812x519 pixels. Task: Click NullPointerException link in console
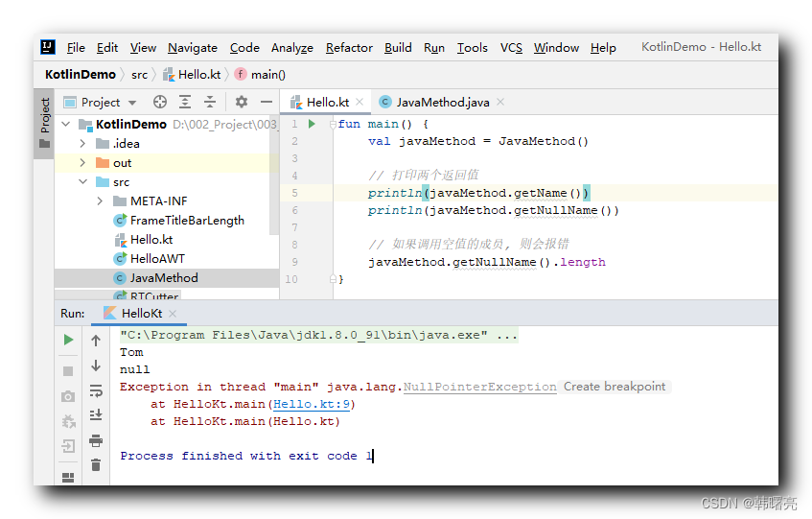click(480, 387)
